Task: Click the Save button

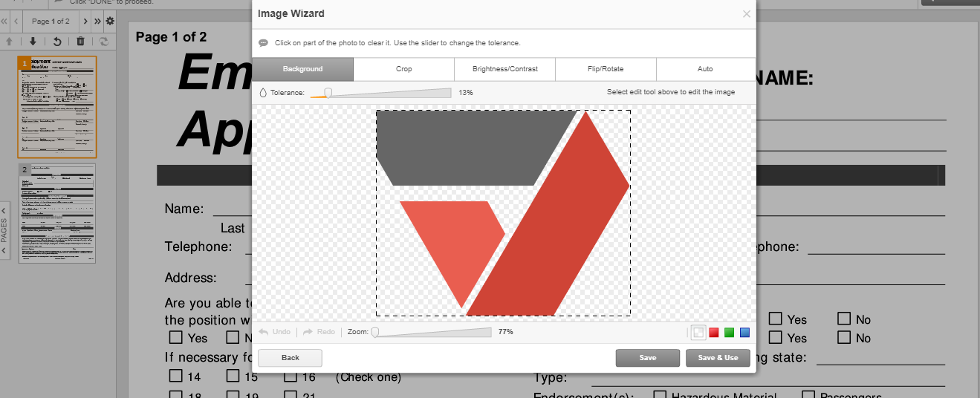Action: pos(647,358)
